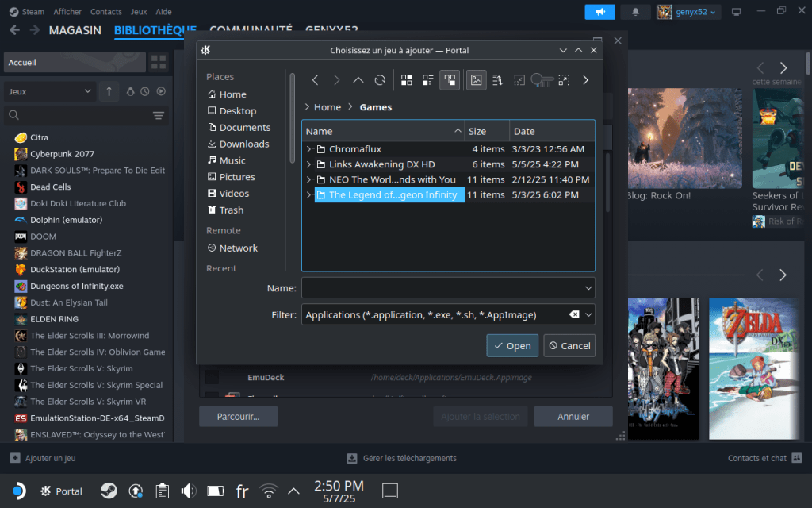Switch to Compact view mode
The height and width of the screenshot is (508, 812).
pos(428,80)
